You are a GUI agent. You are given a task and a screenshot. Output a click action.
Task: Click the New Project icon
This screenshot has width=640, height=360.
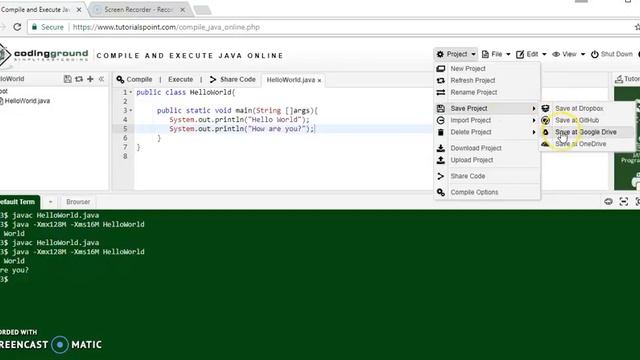click(x=441, y=69)
